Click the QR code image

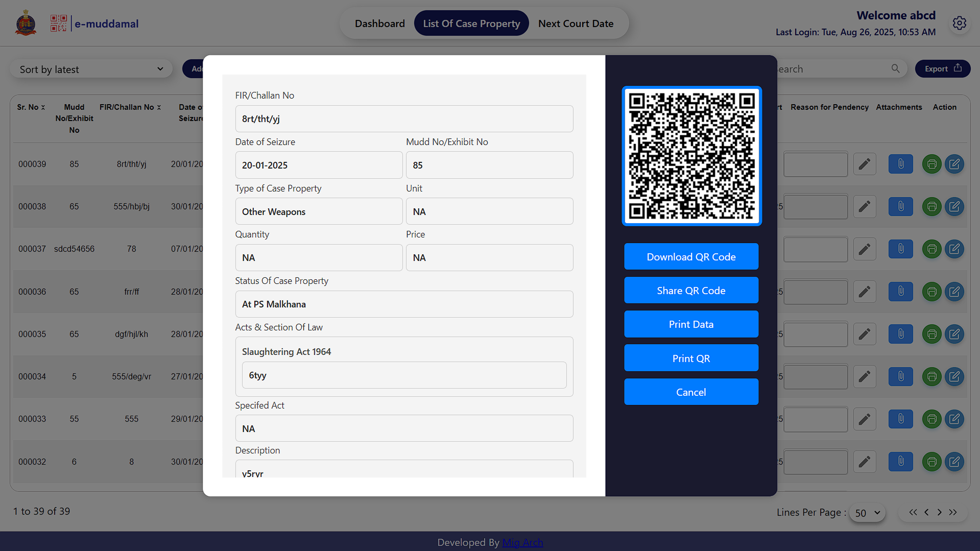click(x=691, y=156)
